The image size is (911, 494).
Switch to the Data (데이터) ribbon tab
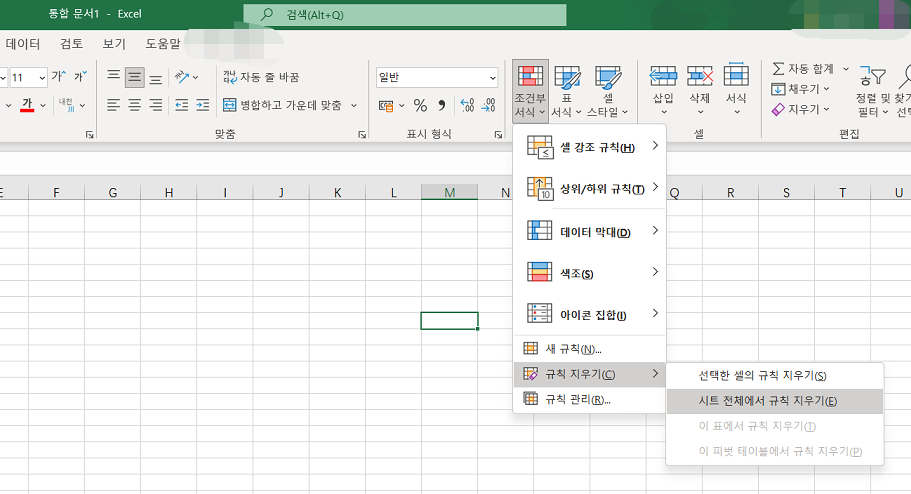22,44
